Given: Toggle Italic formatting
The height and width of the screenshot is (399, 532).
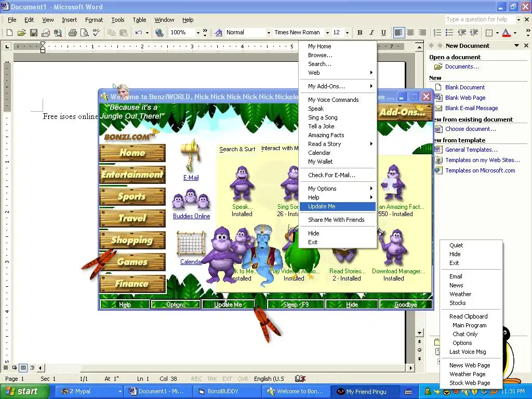Looking at the screenshot, I should pos(371,33).
